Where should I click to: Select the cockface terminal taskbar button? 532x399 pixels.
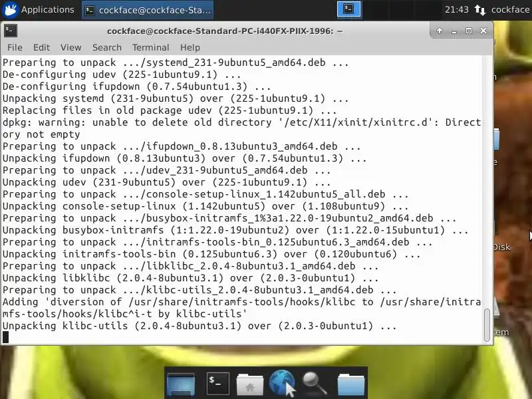click(148, 10)
